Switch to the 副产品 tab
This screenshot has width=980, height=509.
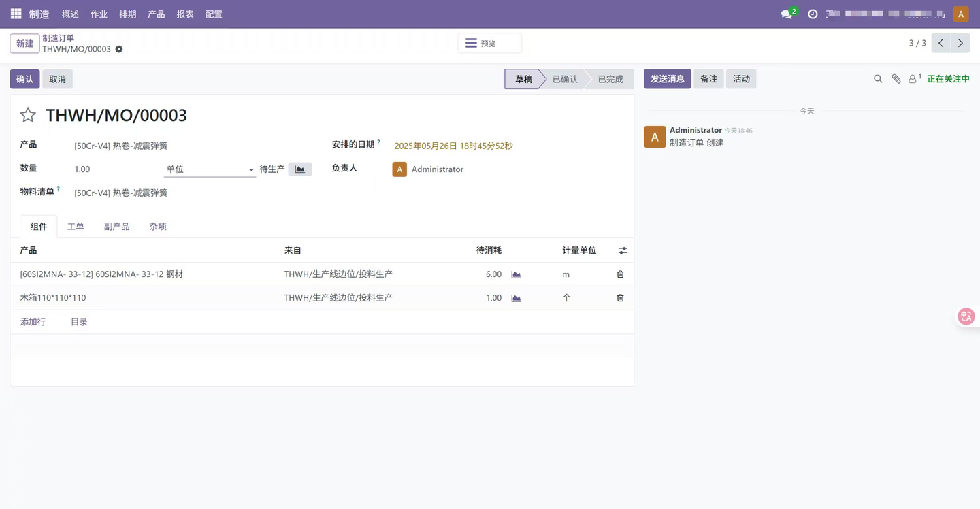(116, 226)
